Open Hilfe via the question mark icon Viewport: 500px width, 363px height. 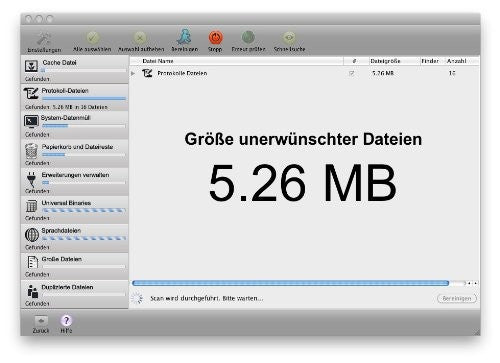pyautogui.click(x=66, y=321)
